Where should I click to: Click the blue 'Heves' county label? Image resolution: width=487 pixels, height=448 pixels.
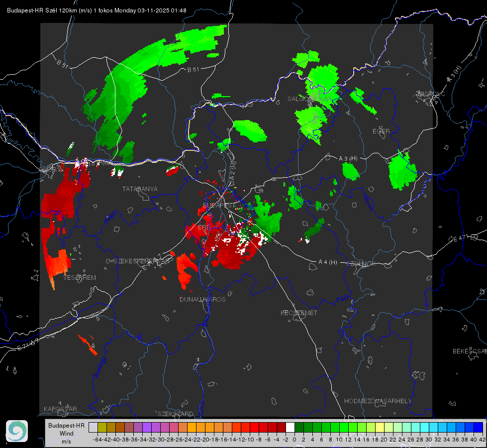(x=368, y=202)
